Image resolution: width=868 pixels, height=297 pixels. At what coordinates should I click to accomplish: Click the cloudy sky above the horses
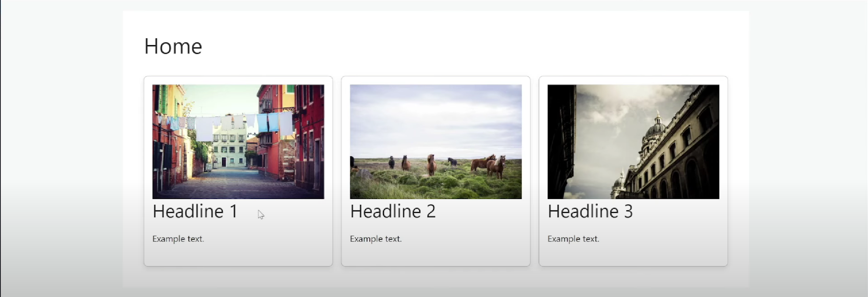[436, 119]
